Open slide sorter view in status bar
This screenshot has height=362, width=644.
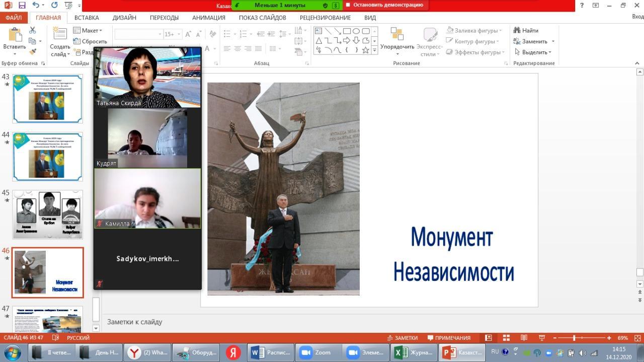(x=506, y=338)
